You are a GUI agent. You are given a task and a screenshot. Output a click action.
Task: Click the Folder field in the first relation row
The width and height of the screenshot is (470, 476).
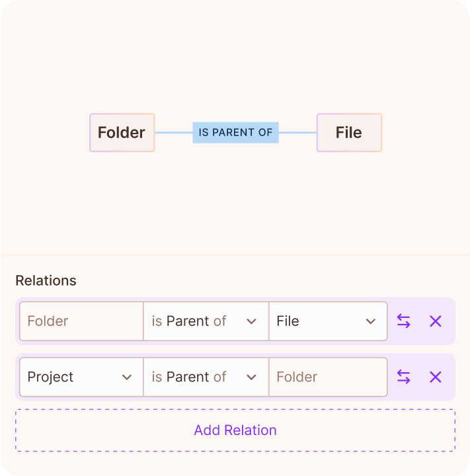[x=81, y=321]
